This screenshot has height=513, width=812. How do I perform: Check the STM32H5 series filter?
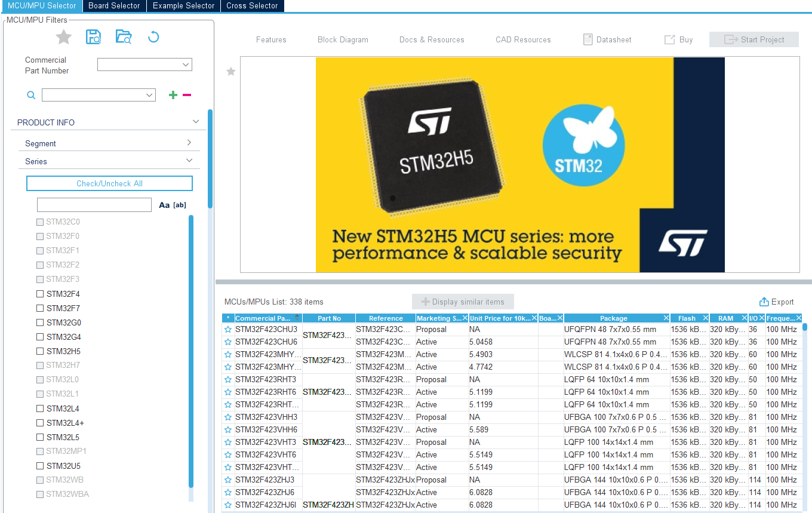(x=39, y=351)
